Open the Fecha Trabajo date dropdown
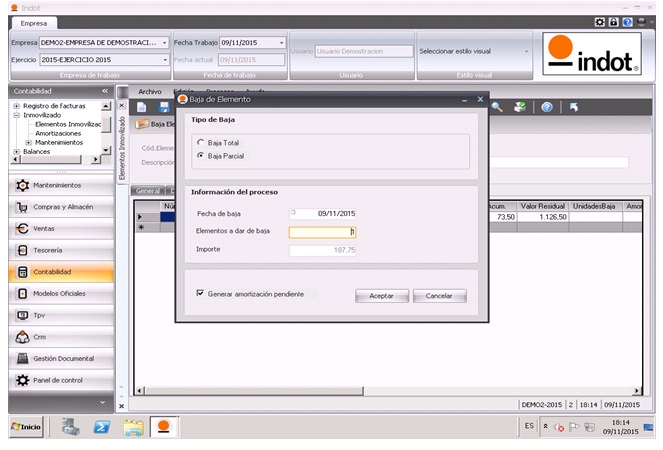This screenshot has width=663, height=450. (283, 43)
